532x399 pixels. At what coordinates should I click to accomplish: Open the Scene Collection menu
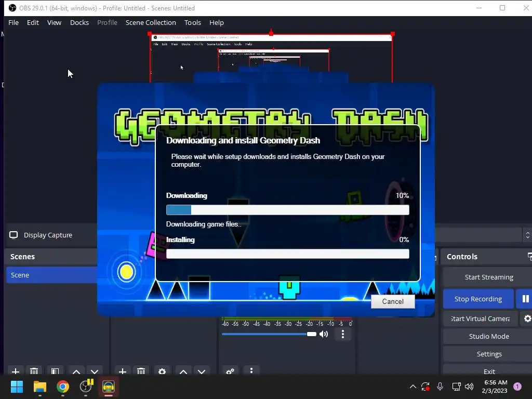pyautogui.click(x=151, y=22)
